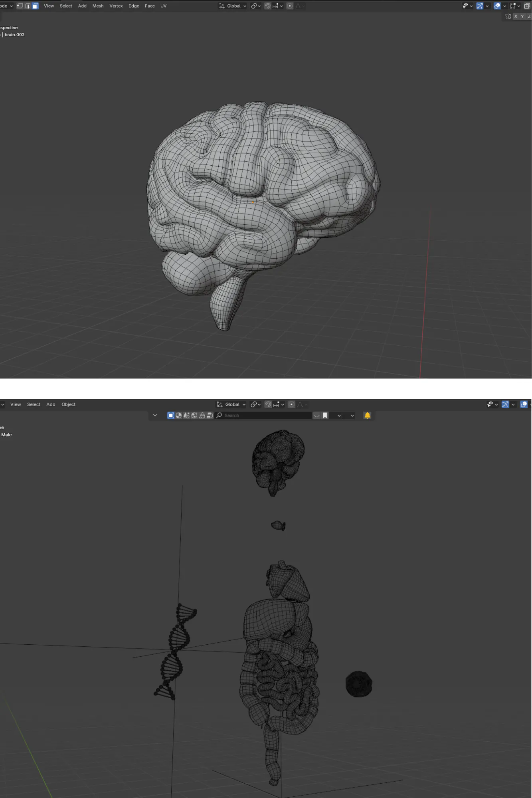Open the Object menu
The height and width of the screenshot is (798, 532).
pyautogui.click(x=68, y=404)
